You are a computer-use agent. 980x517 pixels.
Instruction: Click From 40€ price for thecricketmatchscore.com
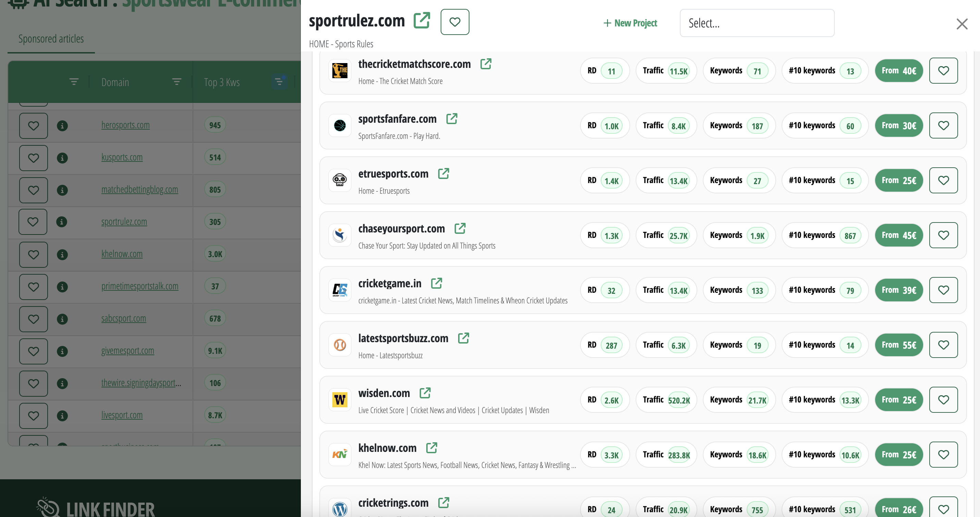pyautogui.click(x=898, y=70)
